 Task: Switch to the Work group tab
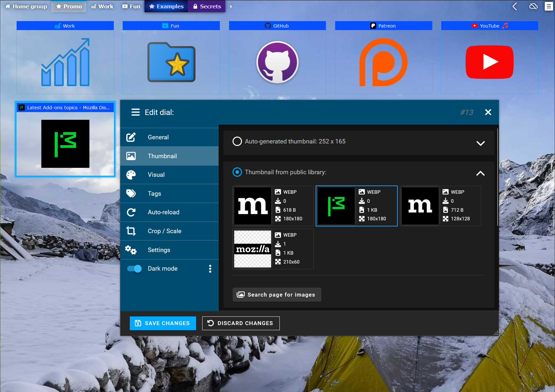(102, 6)
